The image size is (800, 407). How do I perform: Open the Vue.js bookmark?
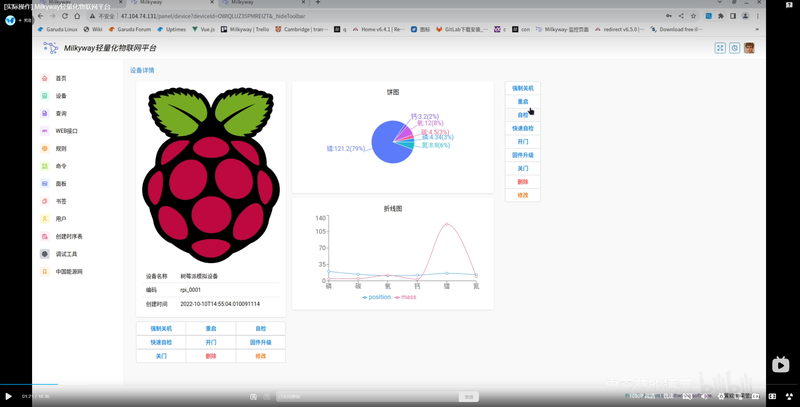203,30
